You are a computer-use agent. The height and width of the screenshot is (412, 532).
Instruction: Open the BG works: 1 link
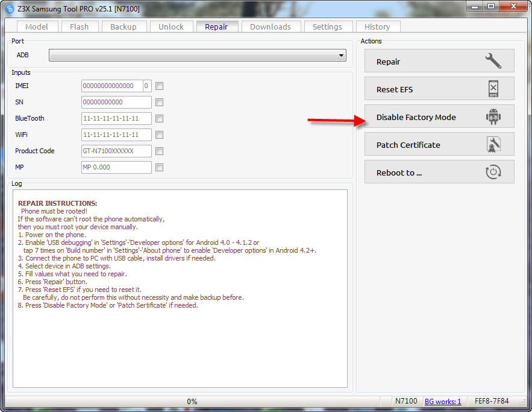[443, 402]
